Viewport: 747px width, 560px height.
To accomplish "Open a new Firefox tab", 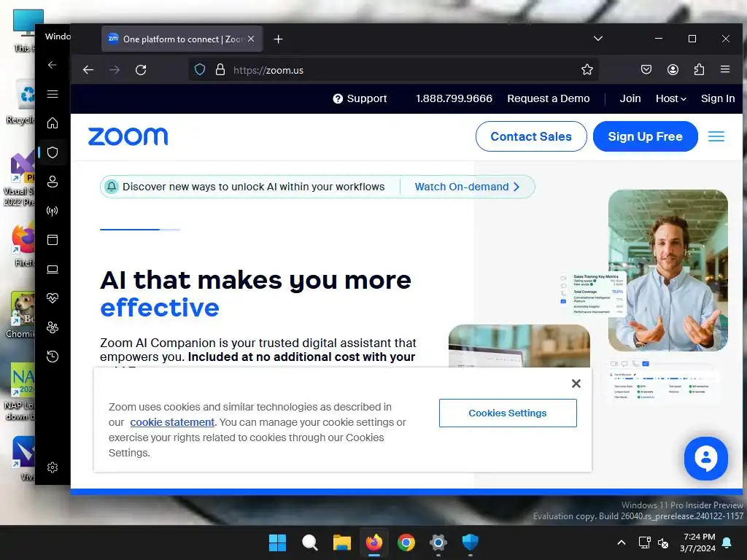I will tap(278, 39).
